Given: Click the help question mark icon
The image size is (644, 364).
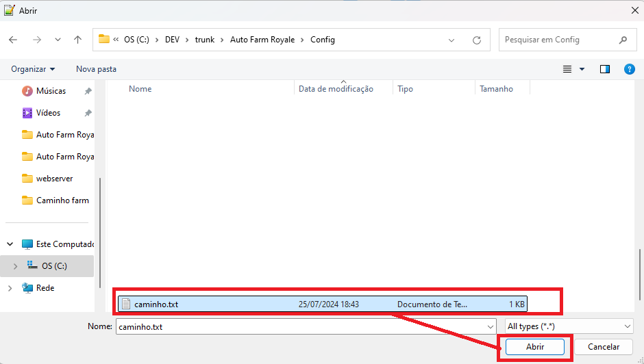Looking at the screenshot, I should coord(629,69).
